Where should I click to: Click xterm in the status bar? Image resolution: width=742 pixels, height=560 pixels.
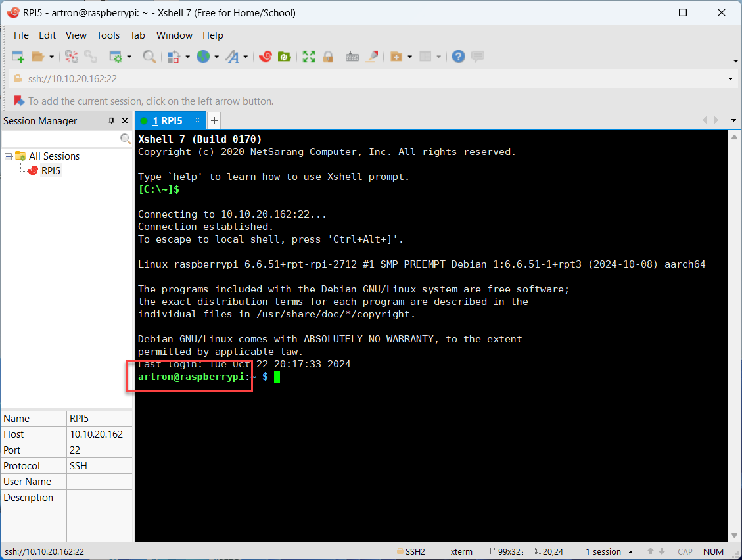(x=461, y=552)
